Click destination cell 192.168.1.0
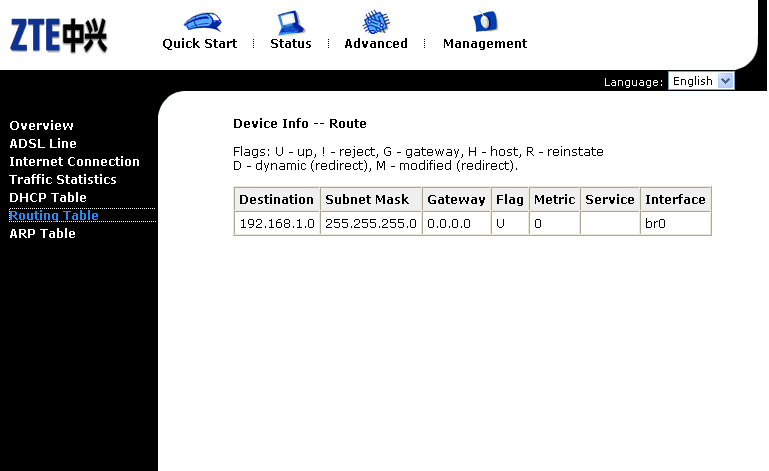Screen dimensions: 769x471 tap(277, 224)
